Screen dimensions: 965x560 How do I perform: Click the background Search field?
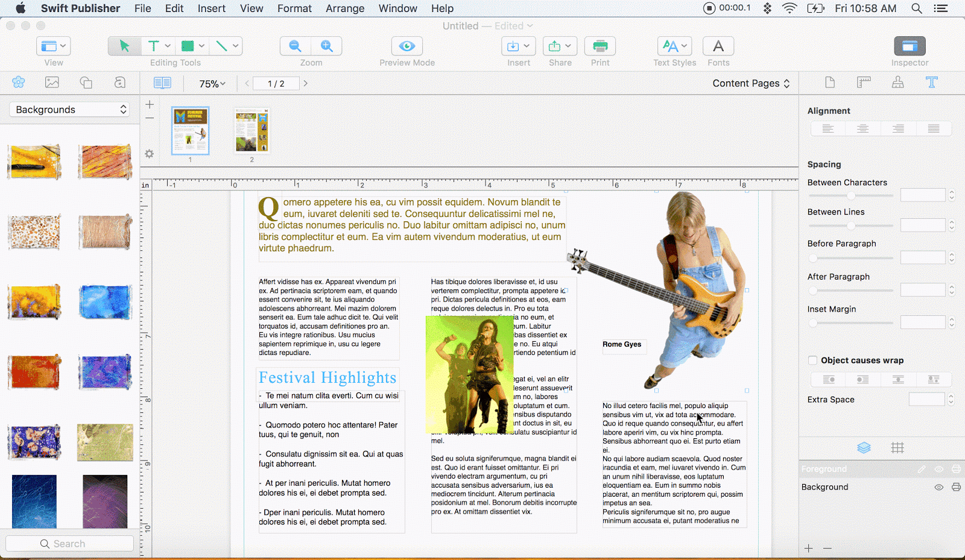point(70,543)
